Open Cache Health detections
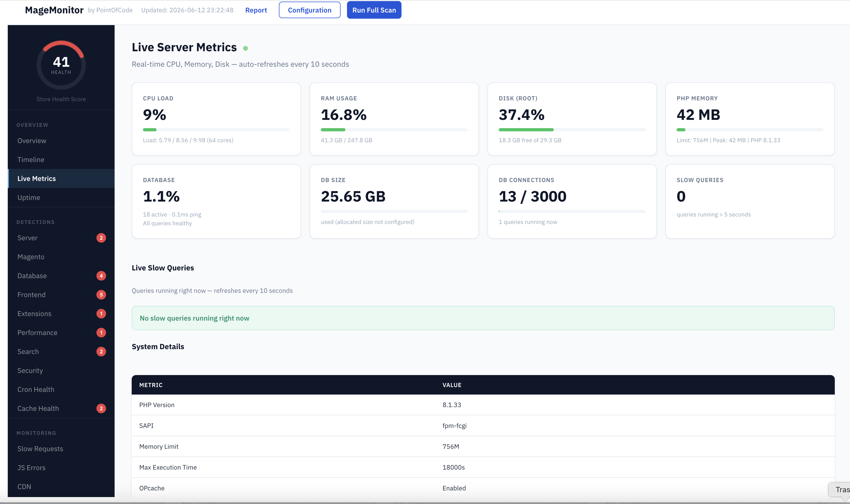850x504 pixels. [x=61, y=409]
